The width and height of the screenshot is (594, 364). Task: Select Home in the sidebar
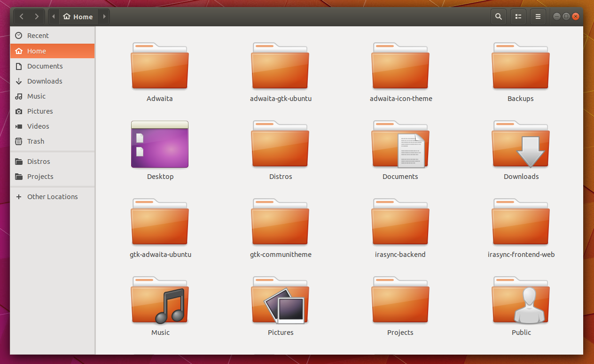click(52, 51)
